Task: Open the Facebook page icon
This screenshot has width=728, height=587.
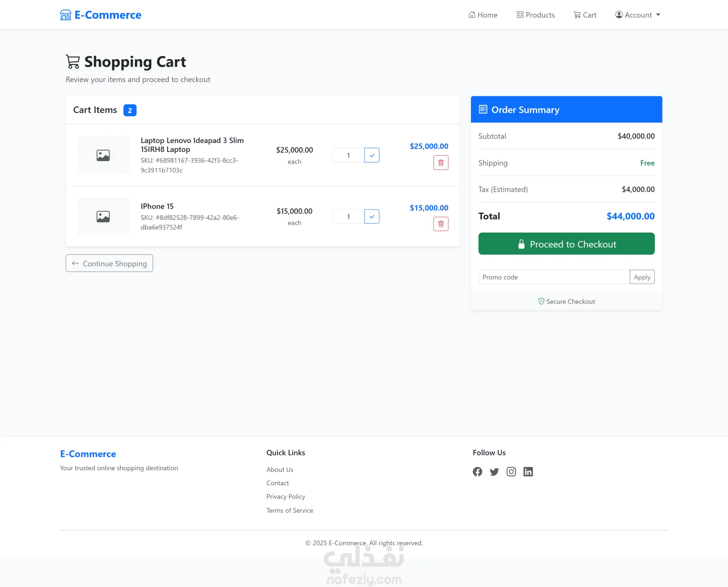Action: [477, 471]
